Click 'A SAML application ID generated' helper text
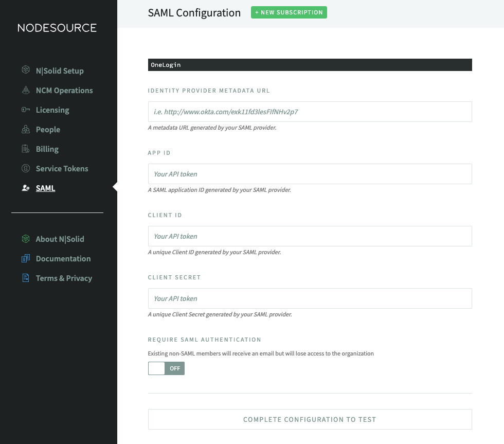 (220, 190)
